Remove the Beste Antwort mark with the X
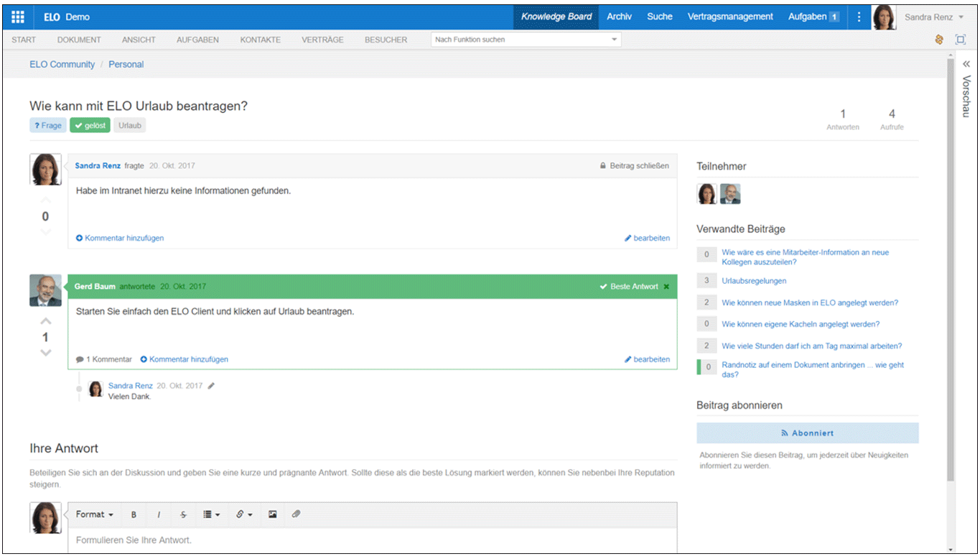Screen dimensions: 980x559 [666, 287]
